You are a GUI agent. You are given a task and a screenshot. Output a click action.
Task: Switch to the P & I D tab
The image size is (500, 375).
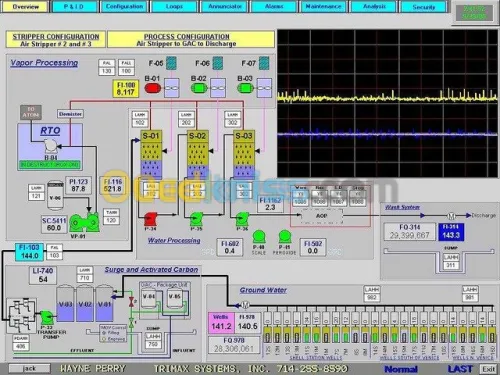74,7
